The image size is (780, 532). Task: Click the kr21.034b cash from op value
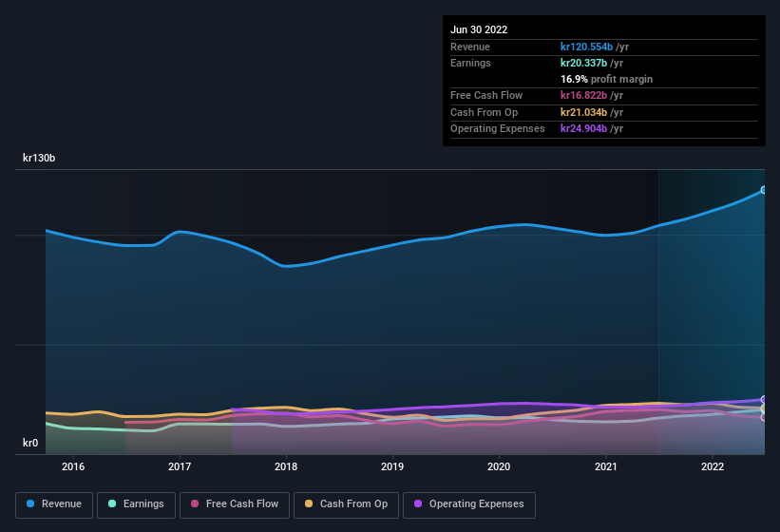pos(583,112)
